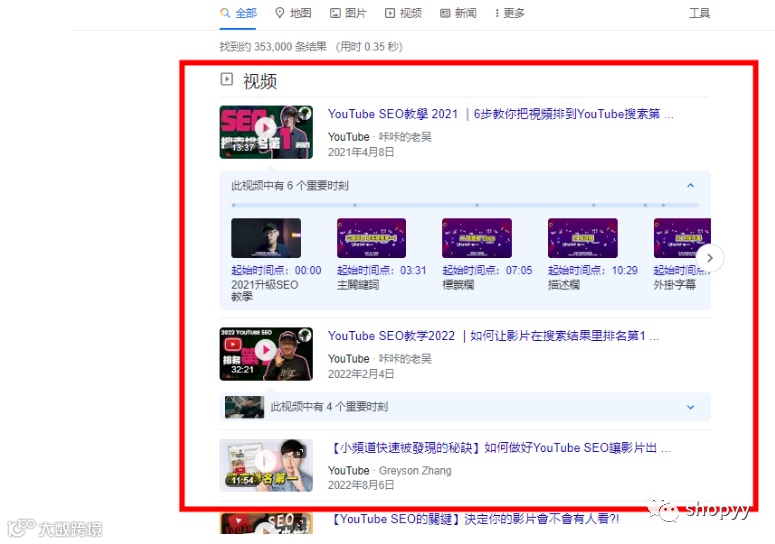Click 起始时间点: 07:05 link

click(487, 270)
